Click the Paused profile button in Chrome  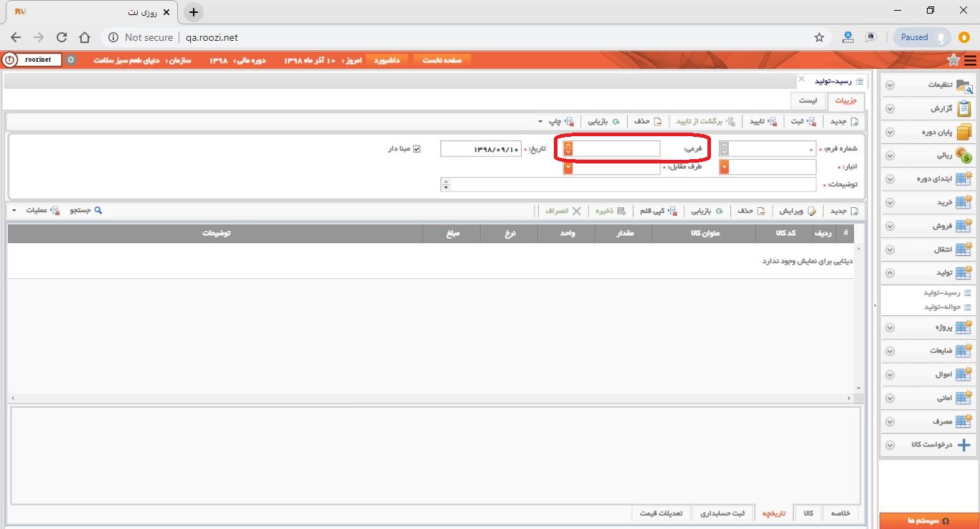pyautogui.click(x=922, y=37)
